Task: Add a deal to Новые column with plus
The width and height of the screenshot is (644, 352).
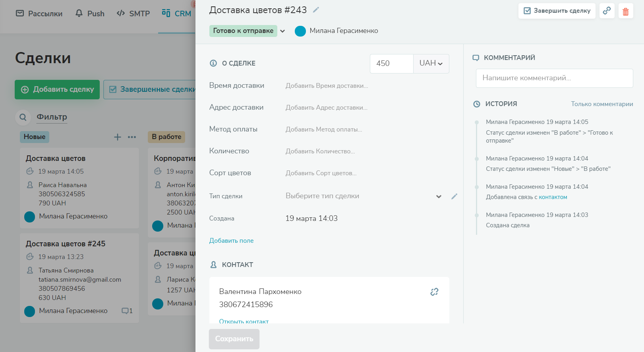Action: click(x=118, y=137)
